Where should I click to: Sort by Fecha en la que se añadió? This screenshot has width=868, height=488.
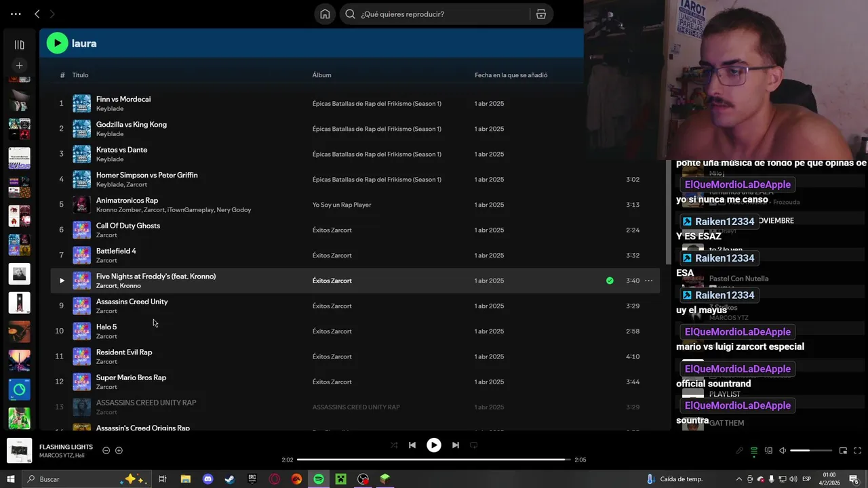(511, 75)
